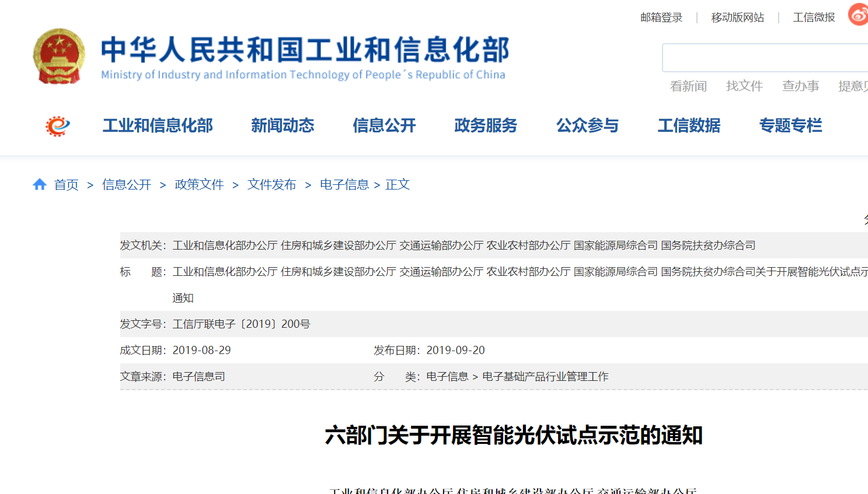Open 信息公开 navigation menu item
Image resolution: width=868 pixels, height=494 pixels.
[x=384, y=125]
